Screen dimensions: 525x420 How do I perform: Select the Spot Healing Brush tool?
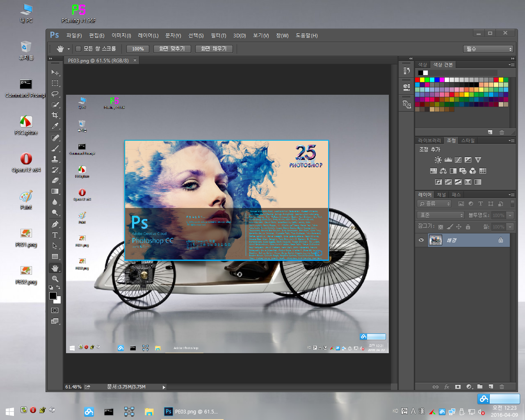point(55,138)
